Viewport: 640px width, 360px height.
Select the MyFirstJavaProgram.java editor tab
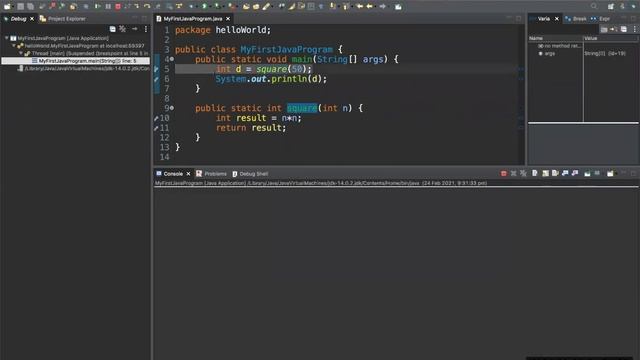pyautogui.click(x=193, y=19)
